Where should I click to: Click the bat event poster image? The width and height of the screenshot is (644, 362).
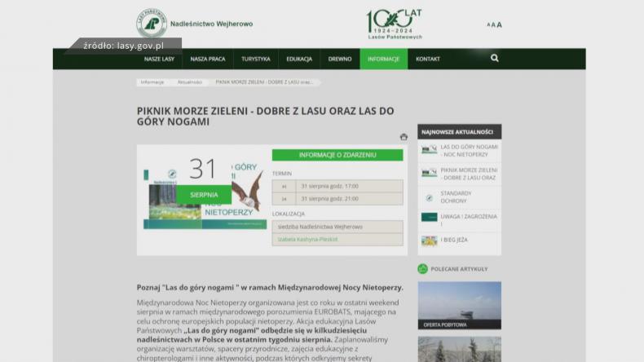pos(205,200)
